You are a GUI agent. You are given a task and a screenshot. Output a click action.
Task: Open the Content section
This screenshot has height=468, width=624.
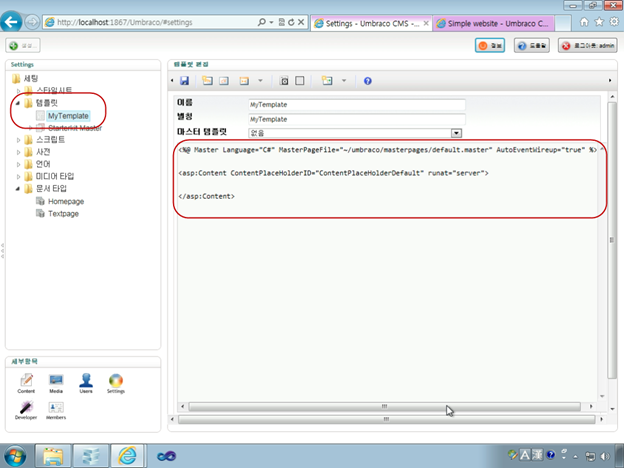26,383
